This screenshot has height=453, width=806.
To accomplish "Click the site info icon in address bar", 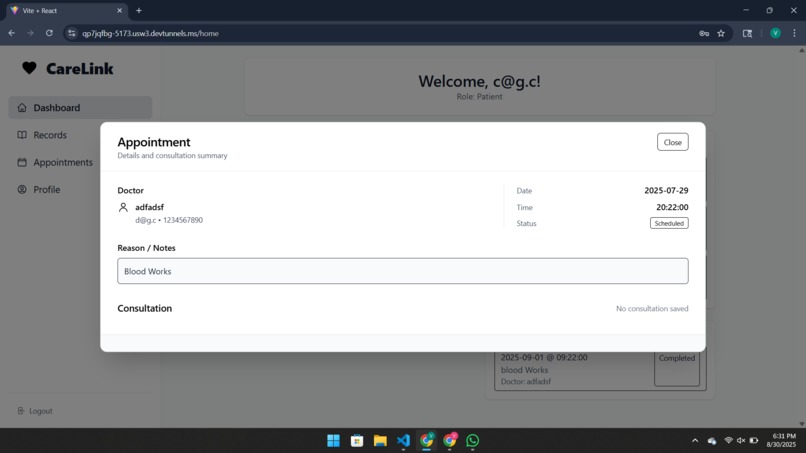I will (71, 33).
